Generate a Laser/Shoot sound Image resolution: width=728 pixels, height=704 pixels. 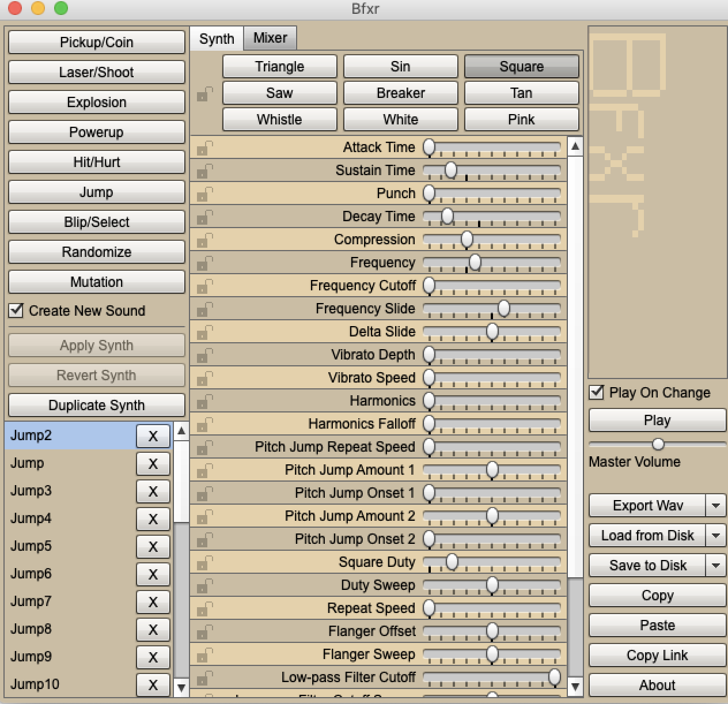(x=96, y=72)
